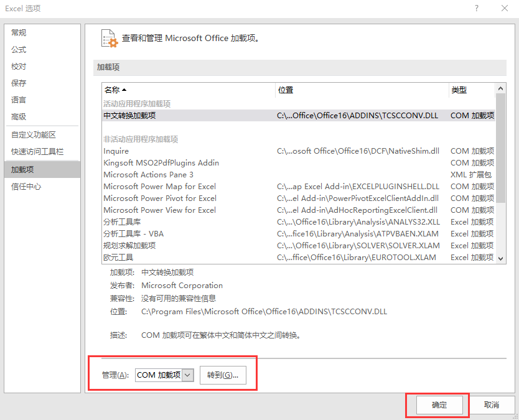Click the help question mark icon

pos(477,8)
